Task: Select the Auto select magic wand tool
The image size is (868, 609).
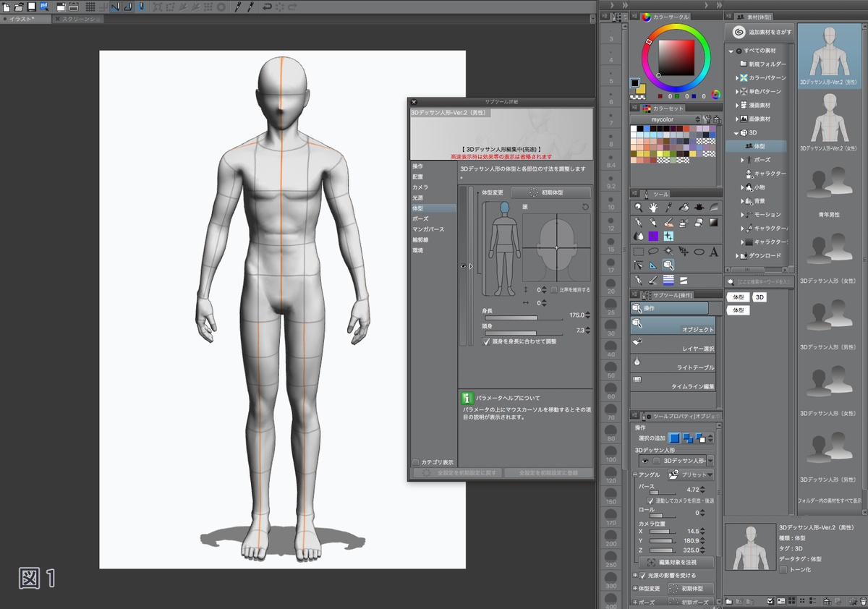Action: [x=669, y=252]
